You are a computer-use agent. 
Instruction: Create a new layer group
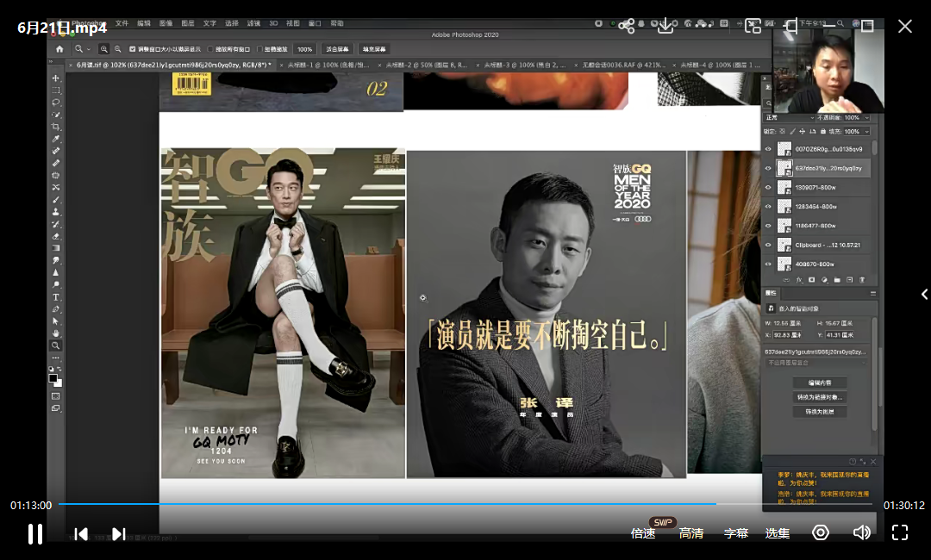coord(837,280)
